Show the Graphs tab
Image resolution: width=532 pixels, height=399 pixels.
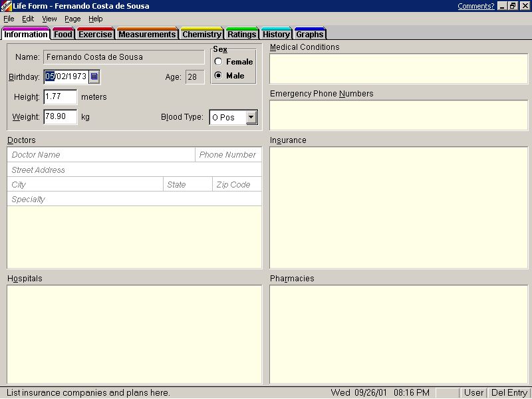pyautogui.click(x=309, y=34)
